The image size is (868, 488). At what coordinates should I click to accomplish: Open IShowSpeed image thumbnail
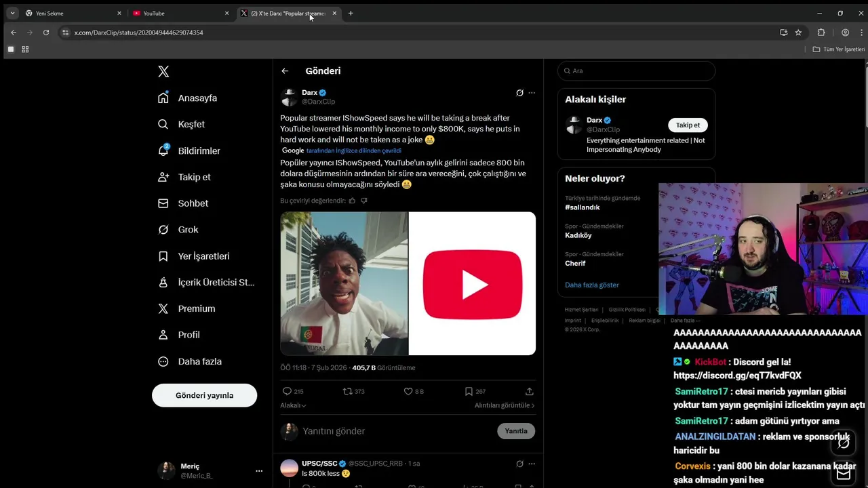click(344, 283)
